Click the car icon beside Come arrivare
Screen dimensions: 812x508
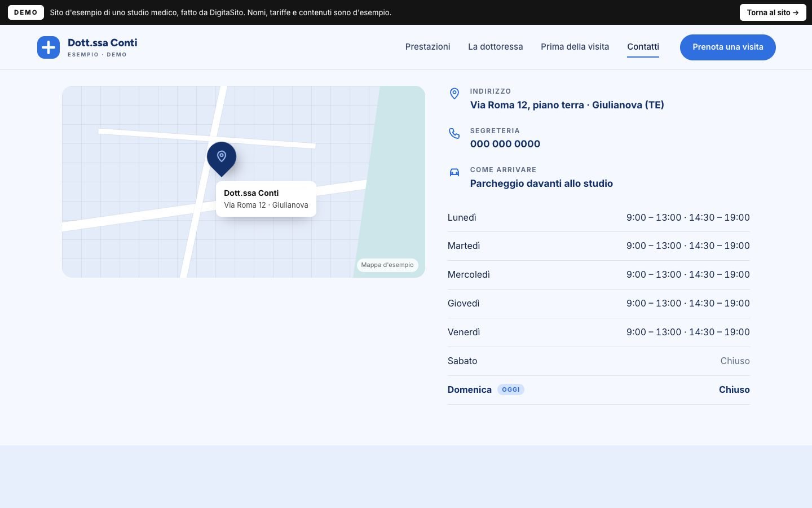pos(454,172)
